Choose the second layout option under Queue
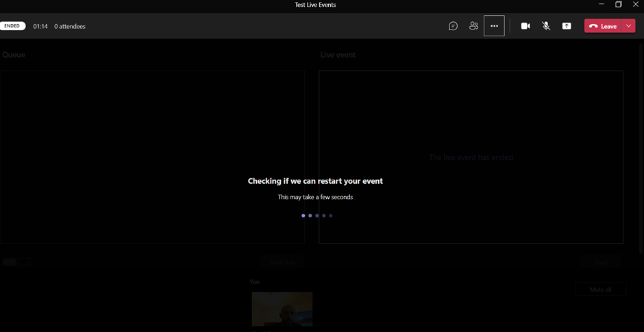Viewport: 644px width, 332px height. click(x=25, y=262)
